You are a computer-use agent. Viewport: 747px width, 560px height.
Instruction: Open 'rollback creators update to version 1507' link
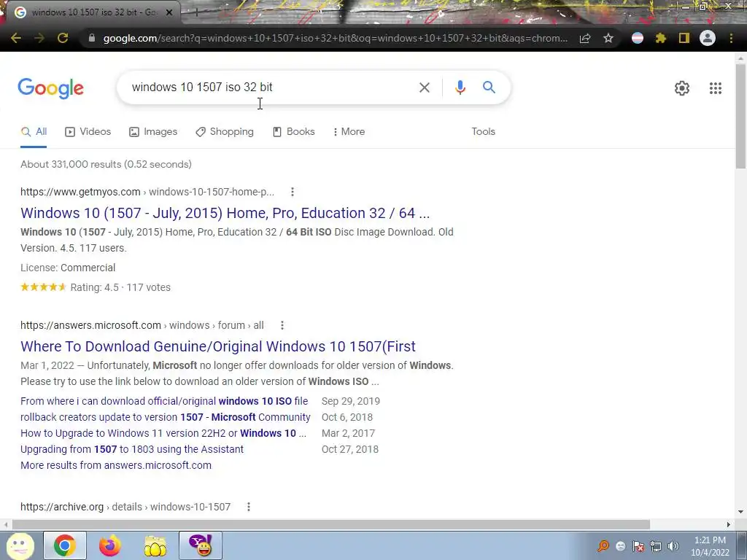(166, 417)
